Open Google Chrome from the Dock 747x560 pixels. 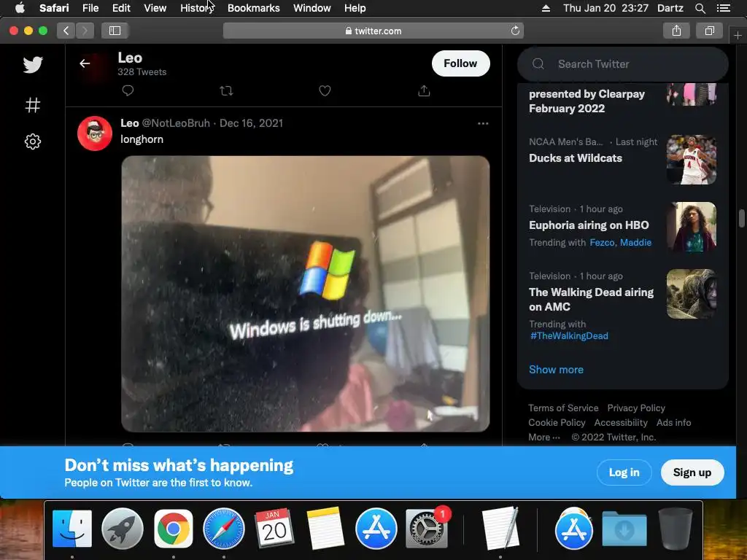pyautogui.click(x=174, y=529)
